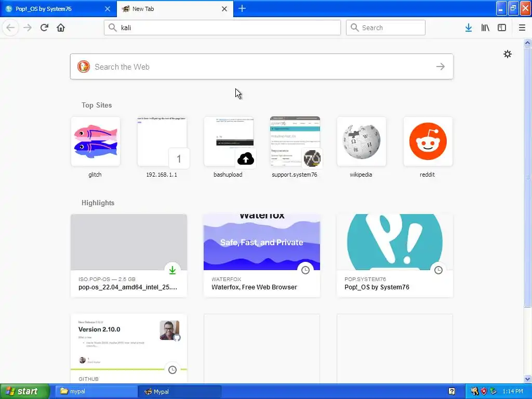Go back with the back arrow
Viewport: 532px width, 399px height.
(10, 28)
